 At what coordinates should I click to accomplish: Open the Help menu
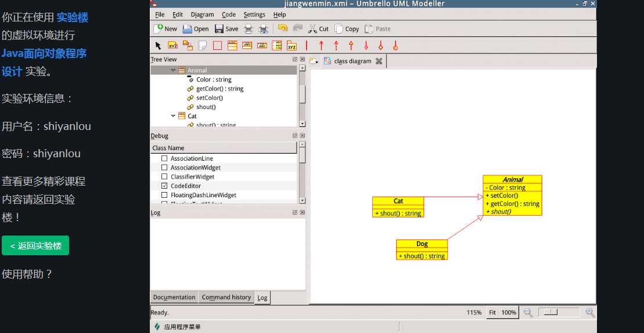280,15
